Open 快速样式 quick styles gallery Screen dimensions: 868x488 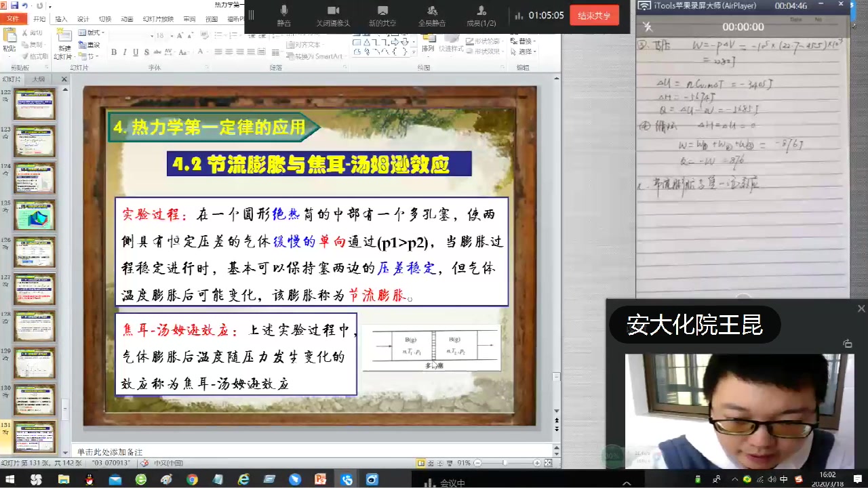(x=451, y=43)
